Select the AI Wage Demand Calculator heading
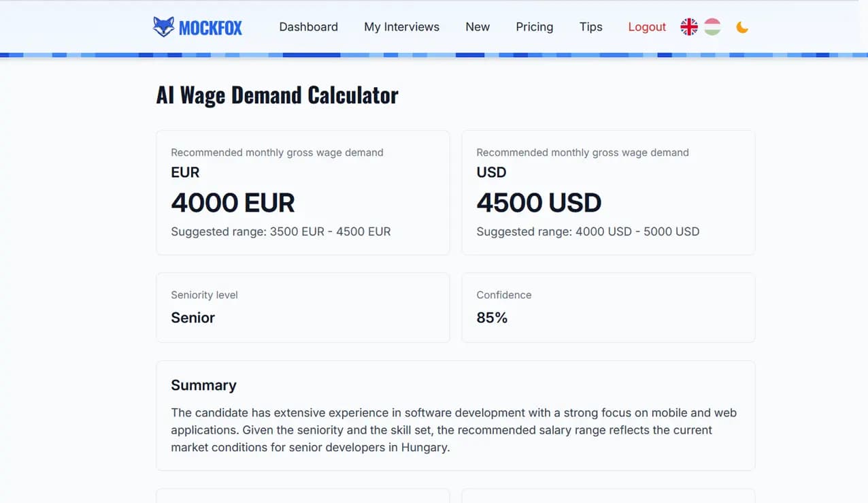This screenshot has height=503, width=868. [x=277, y=95]
